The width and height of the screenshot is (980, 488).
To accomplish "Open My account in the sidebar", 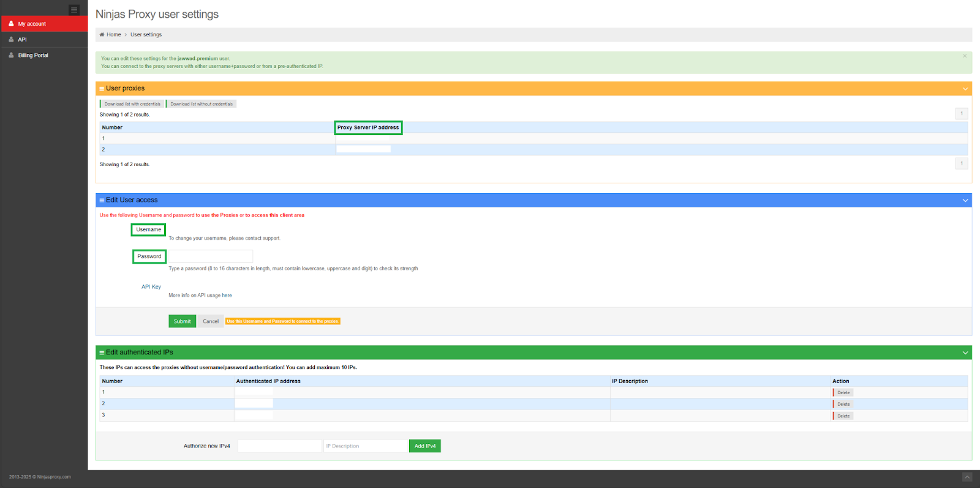I will (x=44, y=24).
